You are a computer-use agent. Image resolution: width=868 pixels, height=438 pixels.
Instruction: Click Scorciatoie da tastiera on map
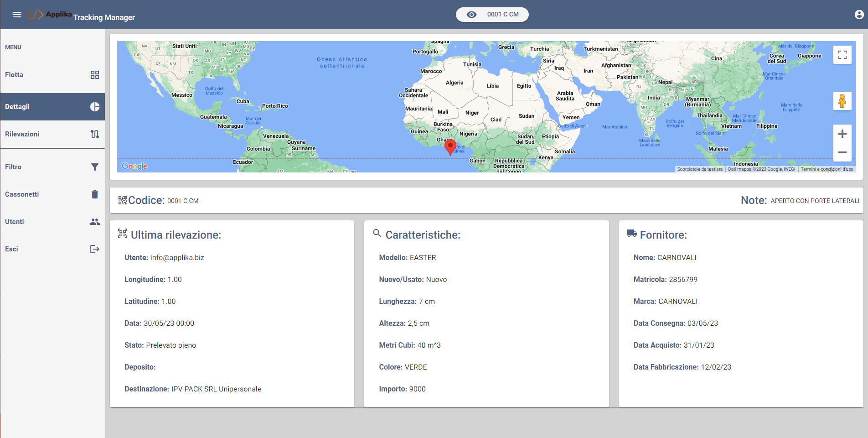[700, 169]
